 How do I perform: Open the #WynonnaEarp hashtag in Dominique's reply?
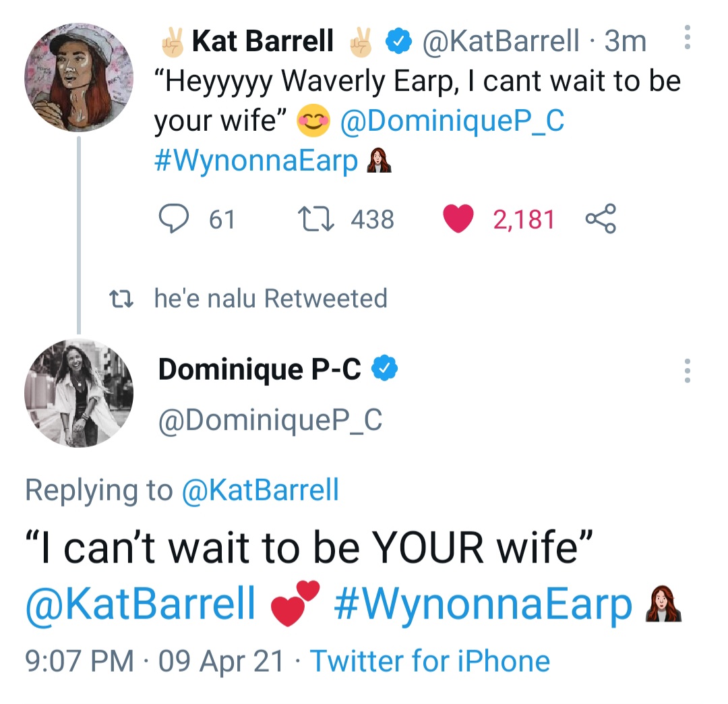483,604
